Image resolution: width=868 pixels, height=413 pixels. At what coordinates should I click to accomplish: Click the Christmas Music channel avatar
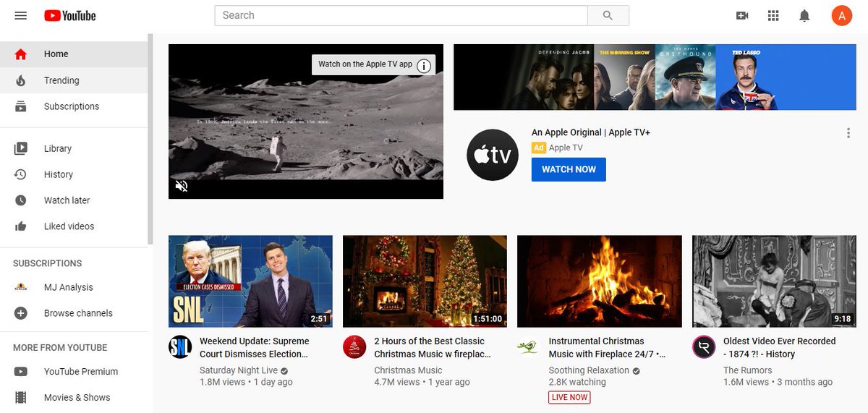tap(354, 347)
